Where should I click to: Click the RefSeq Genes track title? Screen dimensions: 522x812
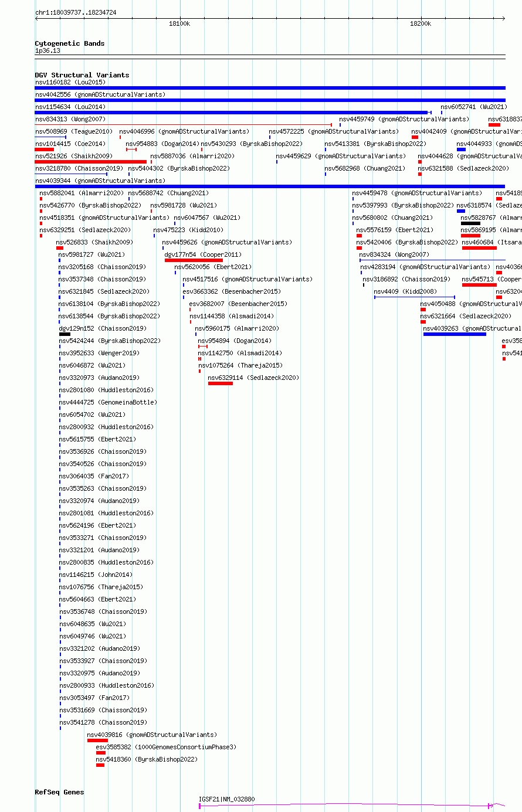pyautogui.click(x=59, y=792)
